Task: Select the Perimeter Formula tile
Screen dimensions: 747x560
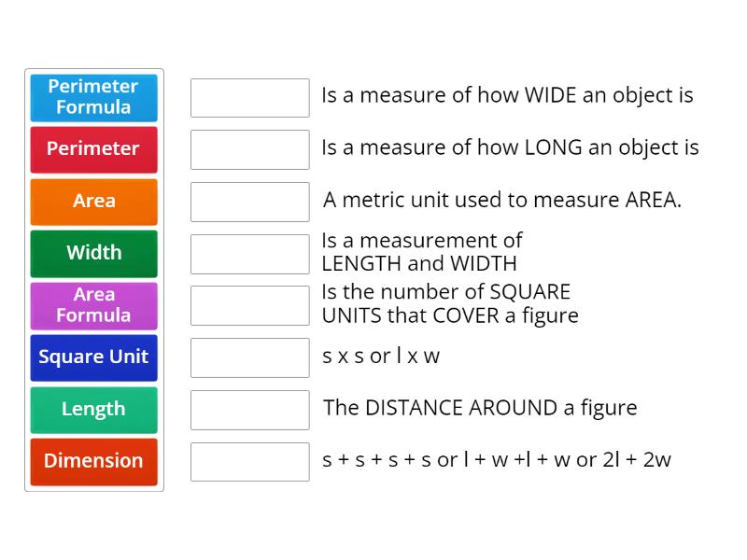Action: pos(93,97)
